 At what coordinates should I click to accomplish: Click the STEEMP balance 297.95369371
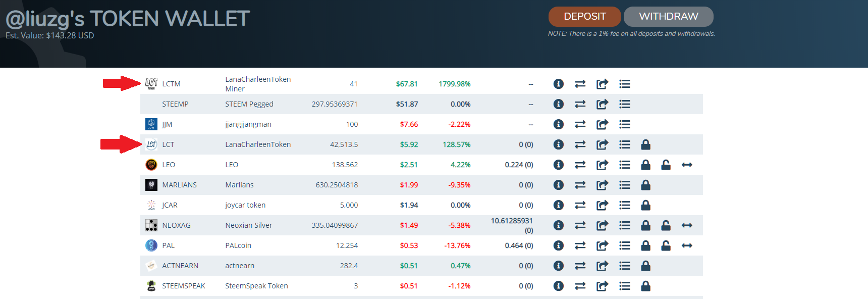[x=335, y=104]
